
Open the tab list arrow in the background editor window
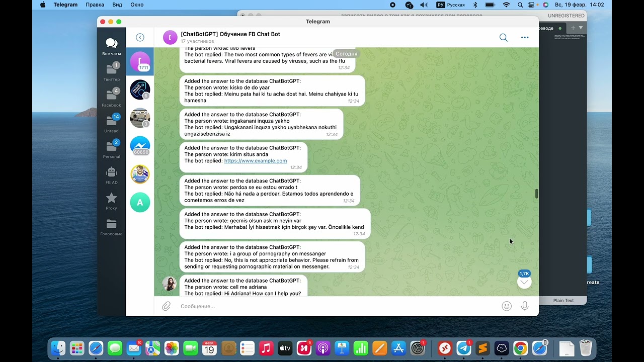coord(581,28)
